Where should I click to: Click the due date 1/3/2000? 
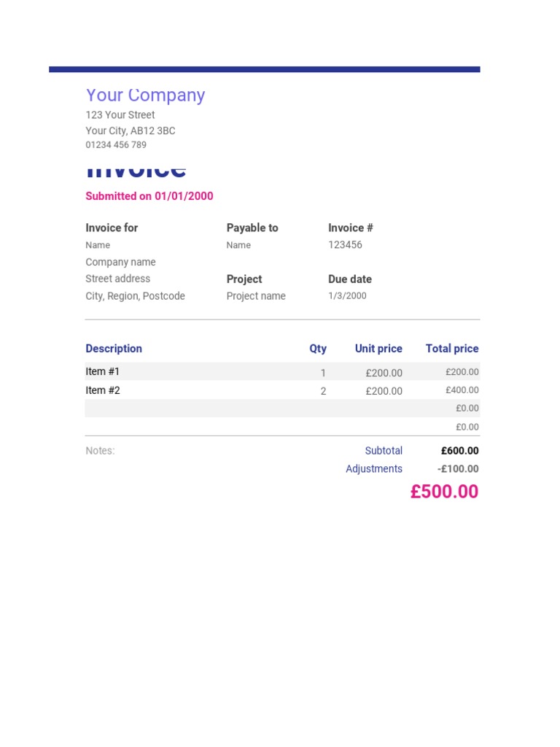coord(347,296)
